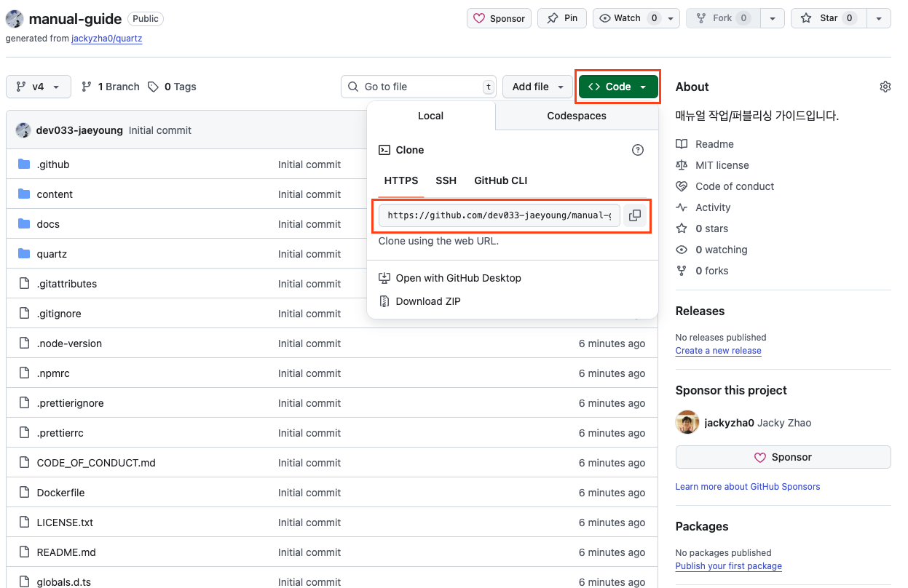The height and width of the screenshot is (588, 908).
Task: Open the Watch notifications dropdown
Action: [x=636, y=18]
